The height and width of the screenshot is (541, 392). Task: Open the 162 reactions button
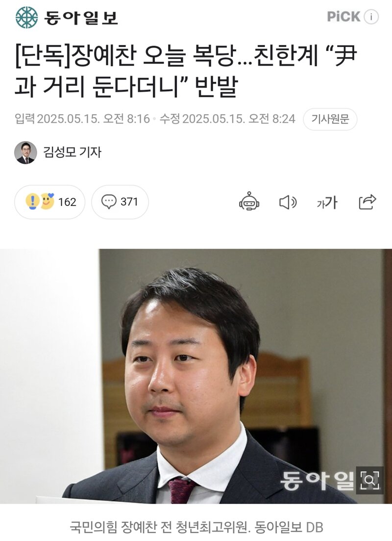(x=49, y=202)
